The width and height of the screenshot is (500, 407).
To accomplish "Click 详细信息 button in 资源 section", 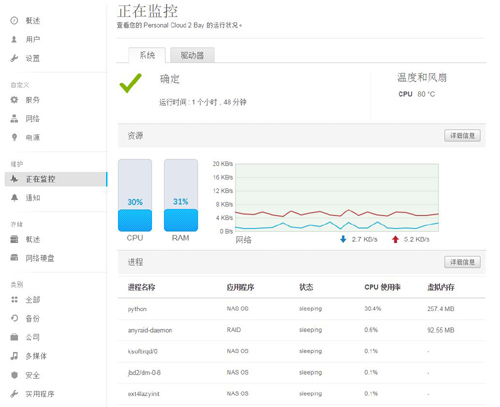I will 462,135.
